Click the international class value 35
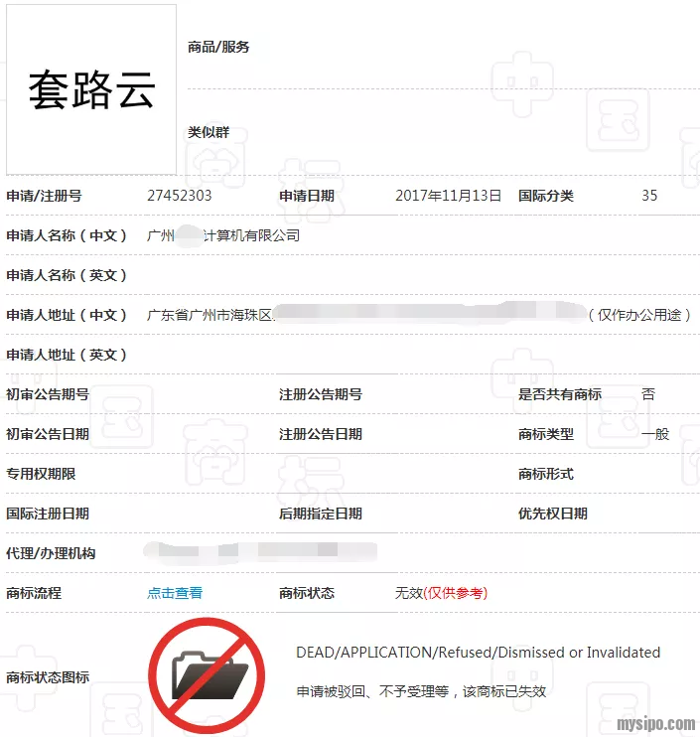 pyautogui.click(x=649, y=196)
